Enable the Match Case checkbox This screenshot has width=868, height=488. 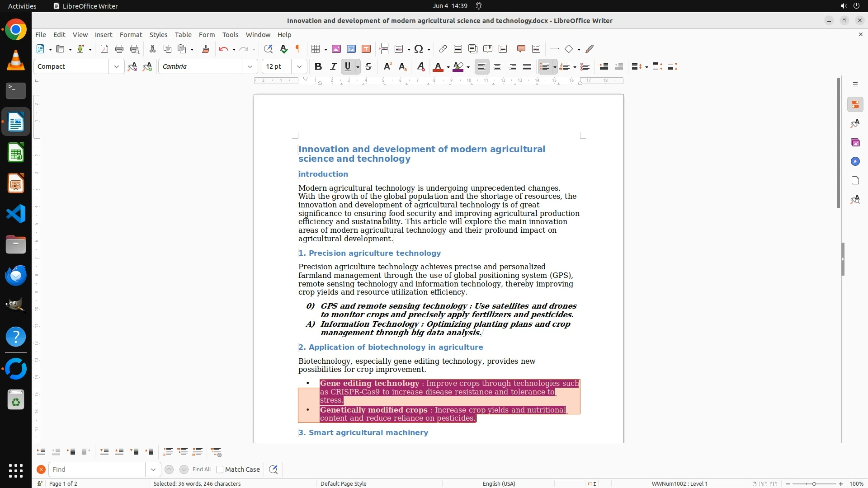click(220, 469)
